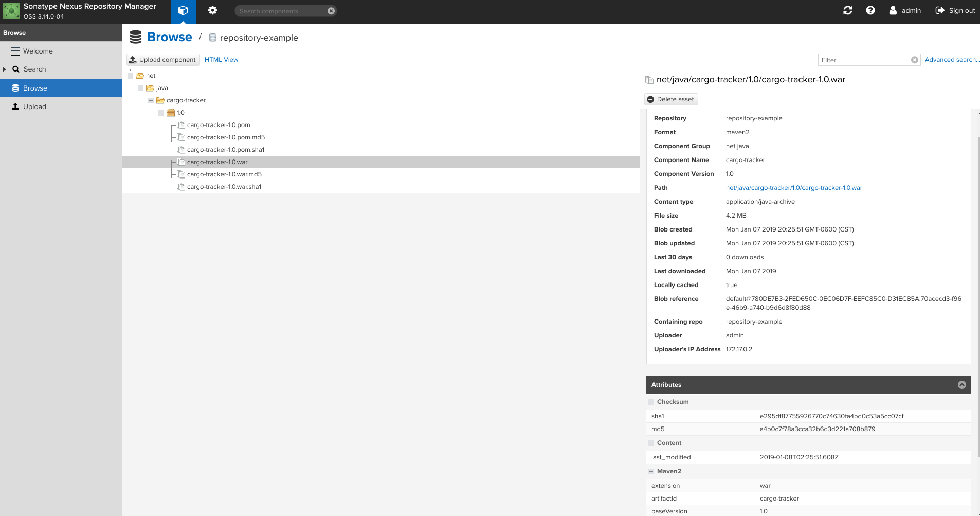Screen dimensions: 980x516
Task: Open Search in the sidebar
Action: click(x=61, y=69)
